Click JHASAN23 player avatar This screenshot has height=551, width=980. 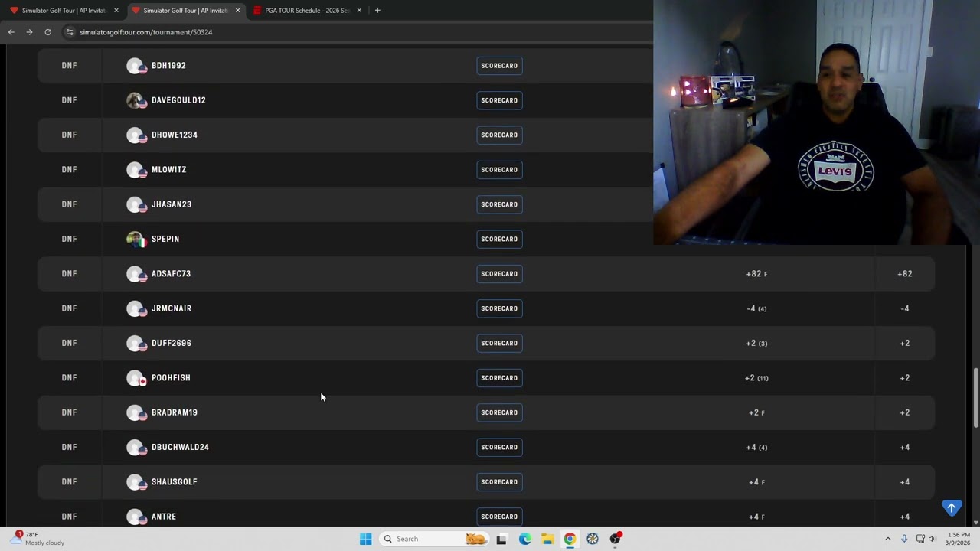(x=136, y=204)
